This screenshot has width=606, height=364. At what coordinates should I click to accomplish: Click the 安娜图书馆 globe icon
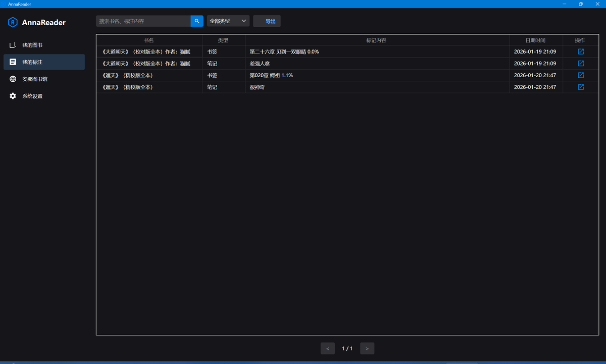click(x=13, y=79)
